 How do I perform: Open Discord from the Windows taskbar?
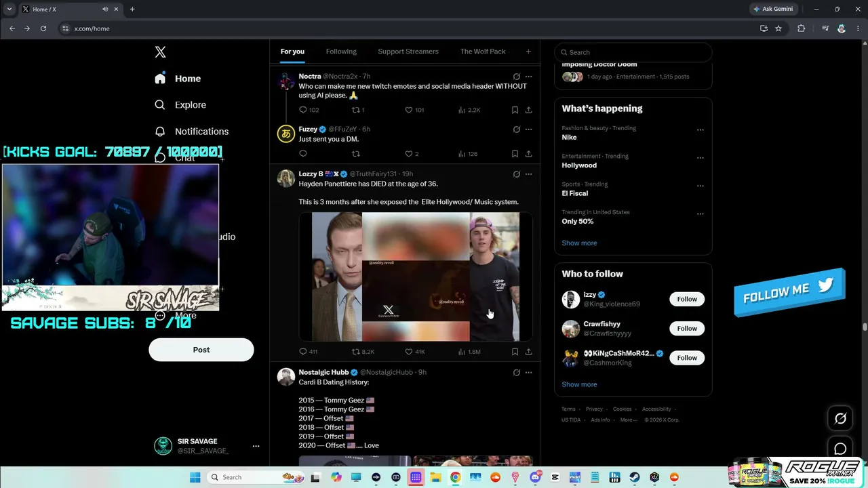coord(535,477)
